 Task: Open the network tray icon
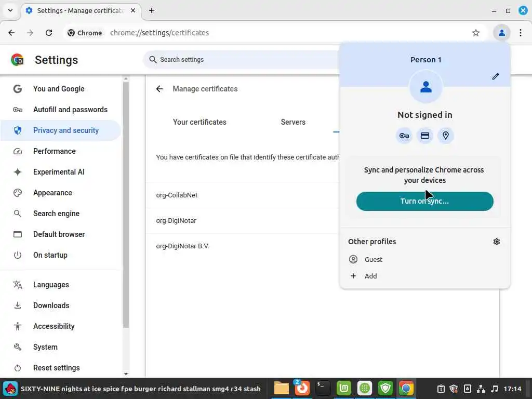[481, 389]
